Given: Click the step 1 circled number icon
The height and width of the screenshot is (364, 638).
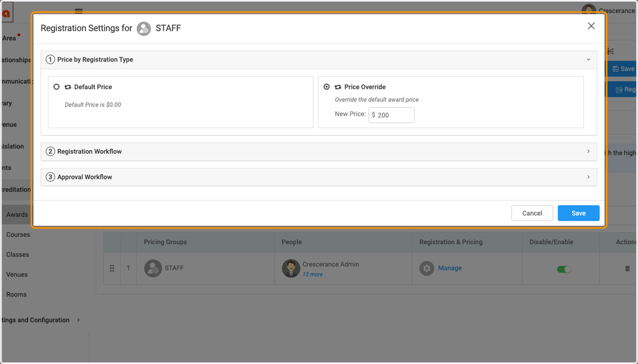Looking at the screenshot, I should click(51, 60).
